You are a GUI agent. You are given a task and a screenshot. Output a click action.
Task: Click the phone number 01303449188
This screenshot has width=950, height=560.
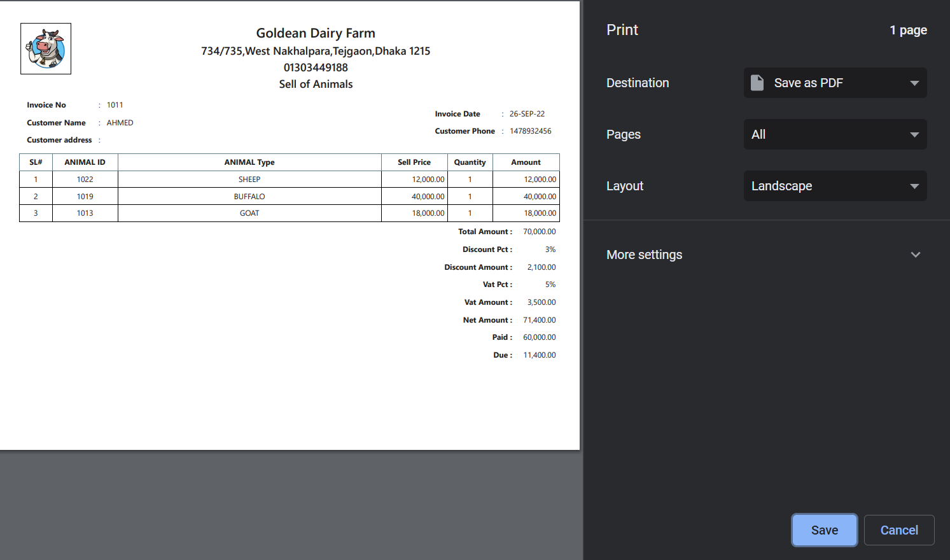coord(316,67)
